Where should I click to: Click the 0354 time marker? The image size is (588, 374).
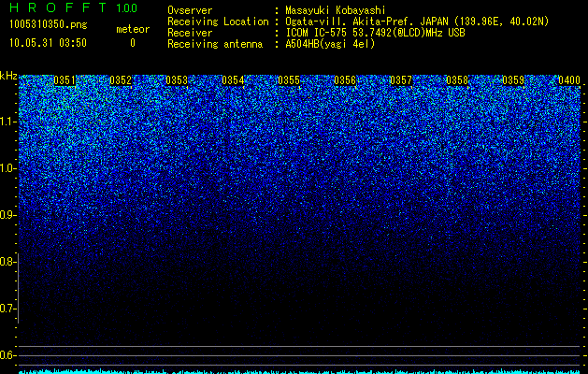pyautogui.click(x=233, y=80)
